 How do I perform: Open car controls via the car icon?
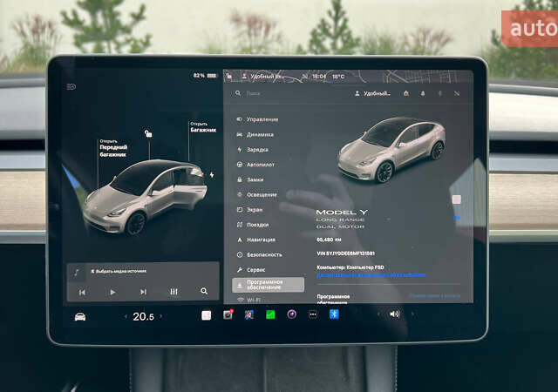click(80, 316)
